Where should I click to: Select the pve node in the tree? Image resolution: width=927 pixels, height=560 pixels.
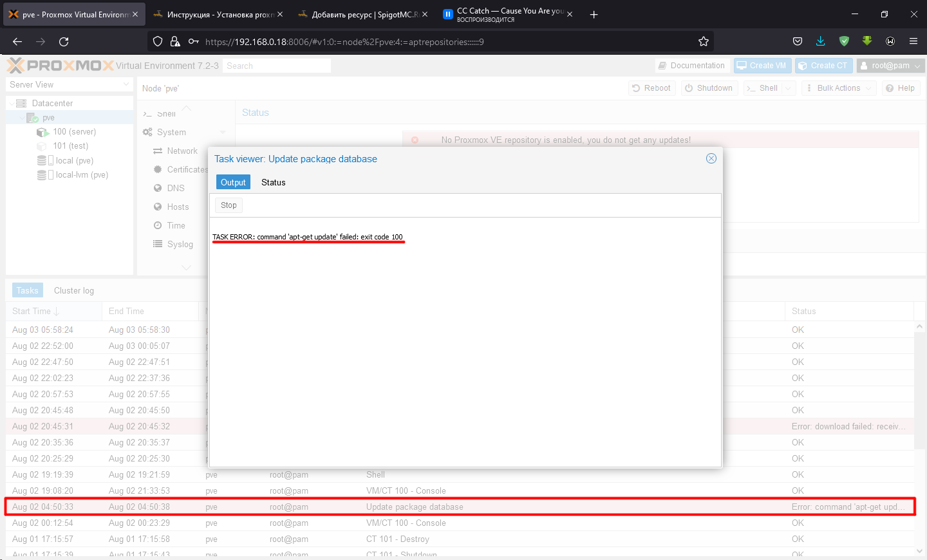coord(48,118)
